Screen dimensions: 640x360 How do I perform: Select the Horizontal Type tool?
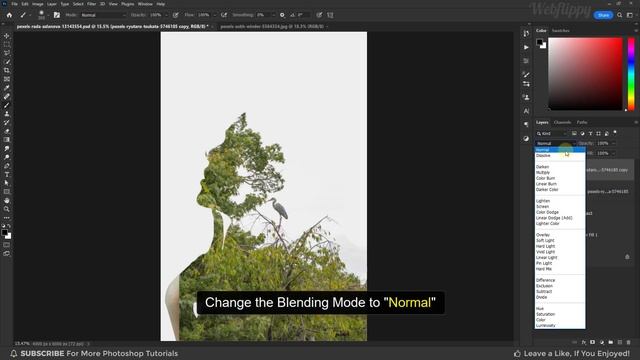[x=7, y=174]
